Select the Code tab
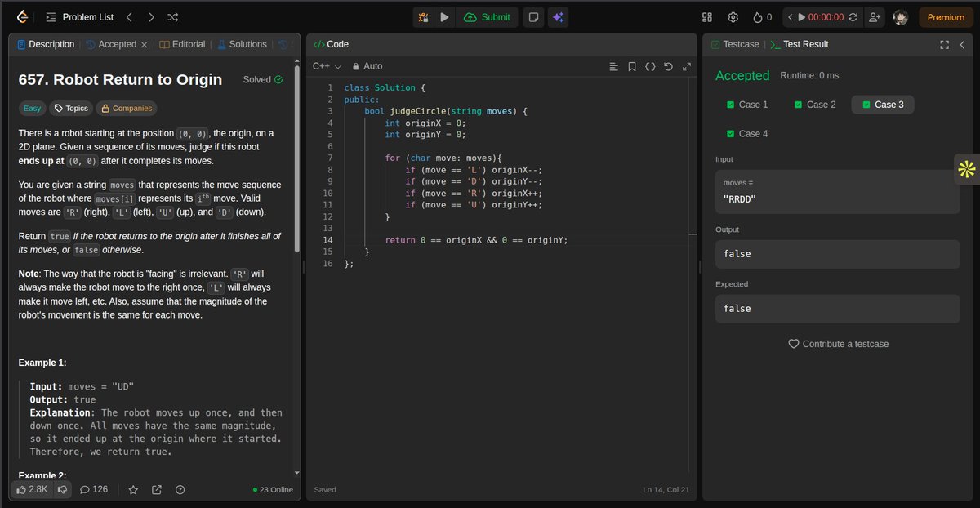Screen dimensions: 980x508 click(x=331, y=44)
